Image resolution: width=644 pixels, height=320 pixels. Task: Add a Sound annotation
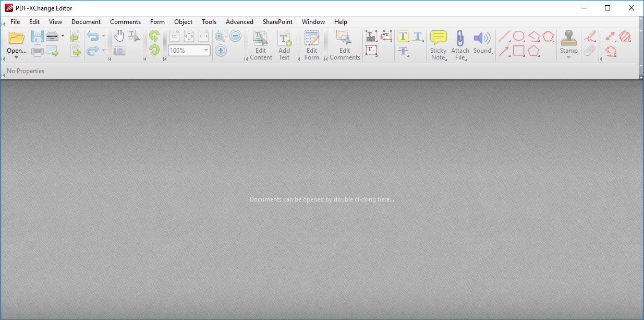coord(481,38)
